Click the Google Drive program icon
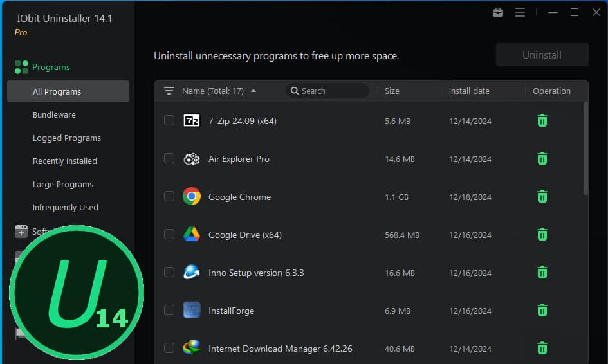 pos(192,234)
